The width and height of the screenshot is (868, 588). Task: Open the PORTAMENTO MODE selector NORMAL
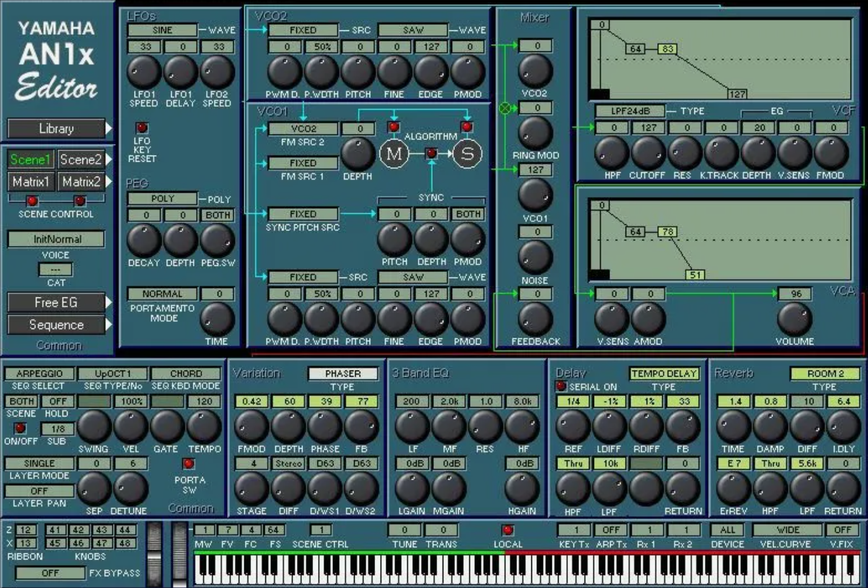click(162, 294)
